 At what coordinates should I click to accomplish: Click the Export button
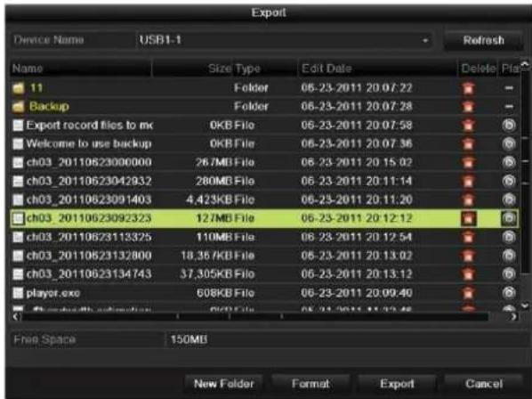pos(397,384)
